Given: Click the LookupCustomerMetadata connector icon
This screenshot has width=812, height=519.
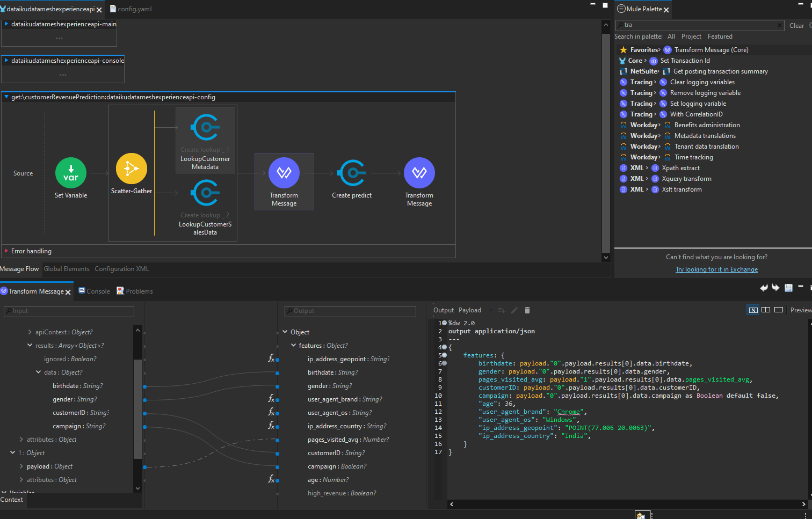Looking at the screenshot, I should [205, 127].
